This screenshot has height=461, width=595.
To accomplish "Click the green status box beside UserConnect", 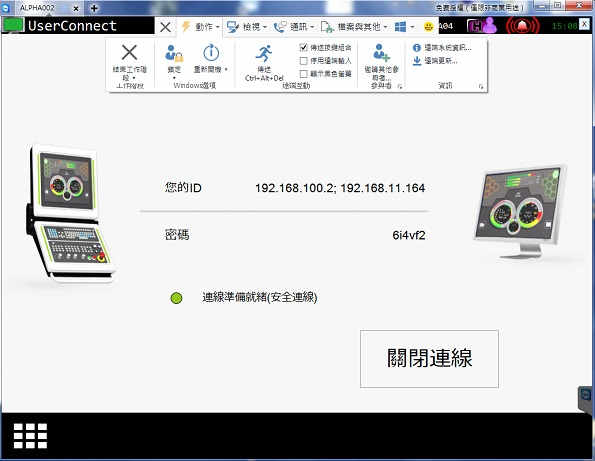I will tap(13, 25).
